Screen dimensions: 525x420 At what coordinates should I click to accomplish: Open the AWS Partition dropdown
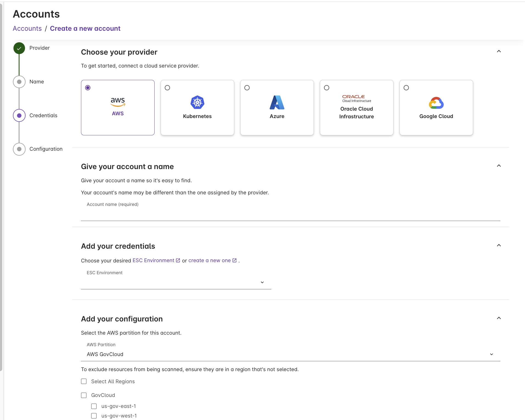click(491, 354)
